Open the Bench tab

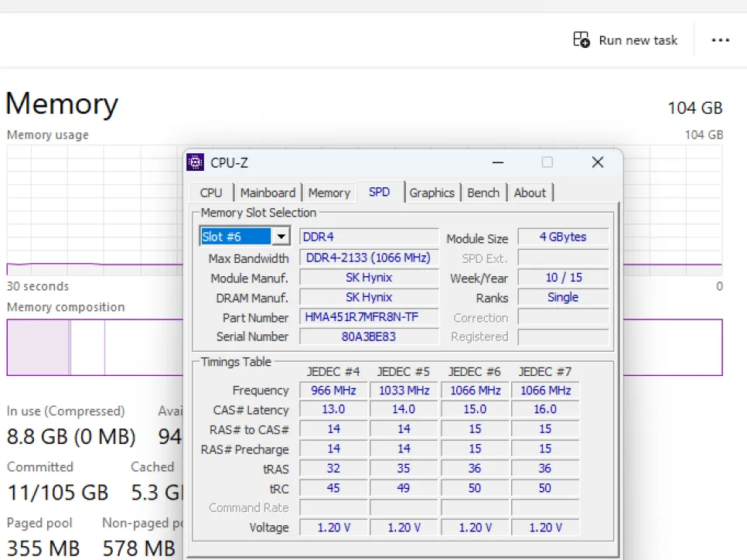coord(483,193)
